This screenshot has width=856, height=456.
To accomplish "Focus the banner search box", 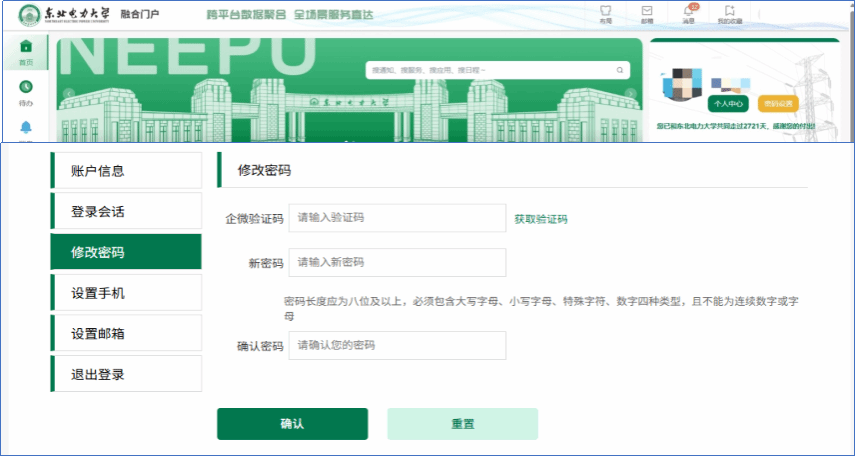I will point(497,70).
